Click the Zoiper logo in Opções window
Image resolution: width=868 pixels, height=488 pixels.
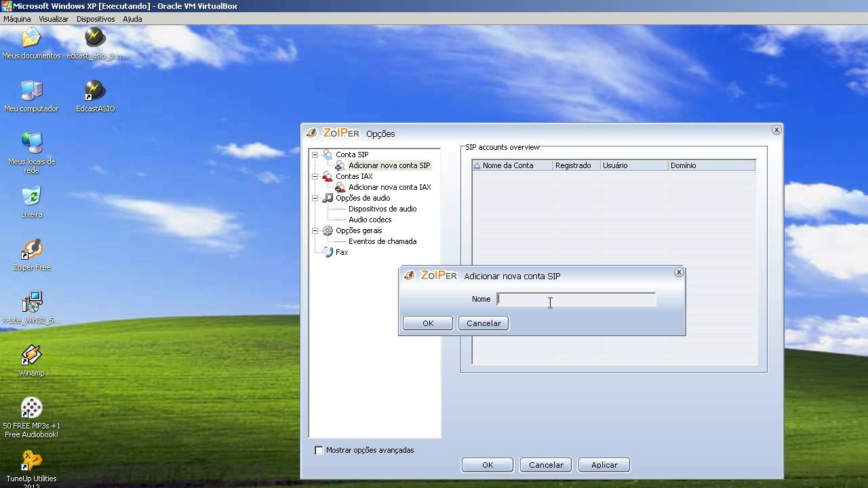pyautogui.click(x=334, y=133)
